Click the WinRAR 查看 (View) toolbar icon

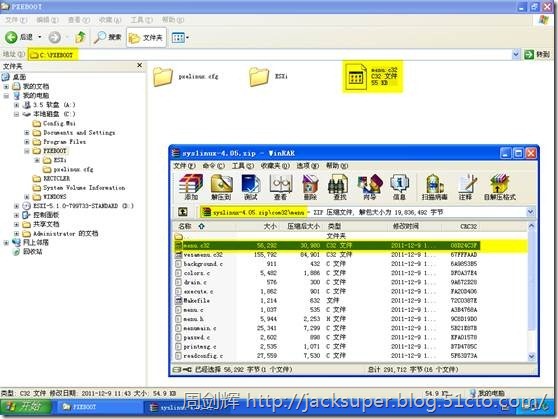[280, 187]
